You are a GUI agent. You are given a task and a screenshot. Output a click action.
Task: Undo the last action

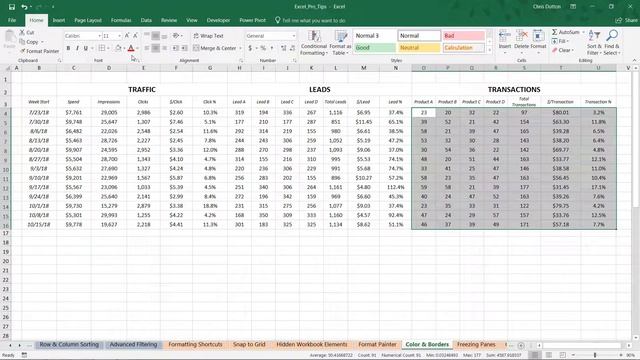[x=24, y=7]
